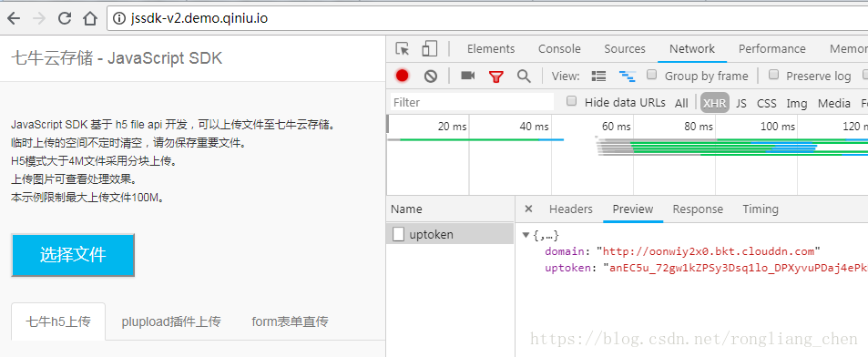Enable Preserve log checkbox
868x357 pixels.
pos(774,75)
